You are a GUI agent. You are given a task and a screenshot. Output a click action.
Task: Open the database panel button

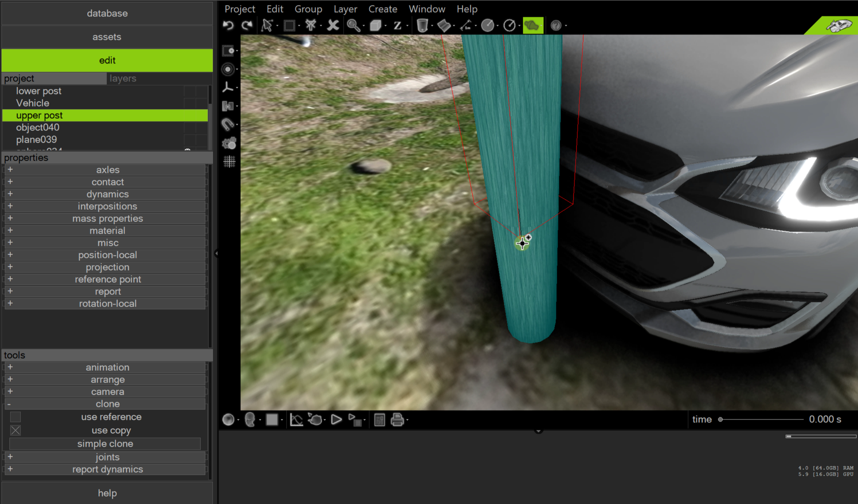107,13
